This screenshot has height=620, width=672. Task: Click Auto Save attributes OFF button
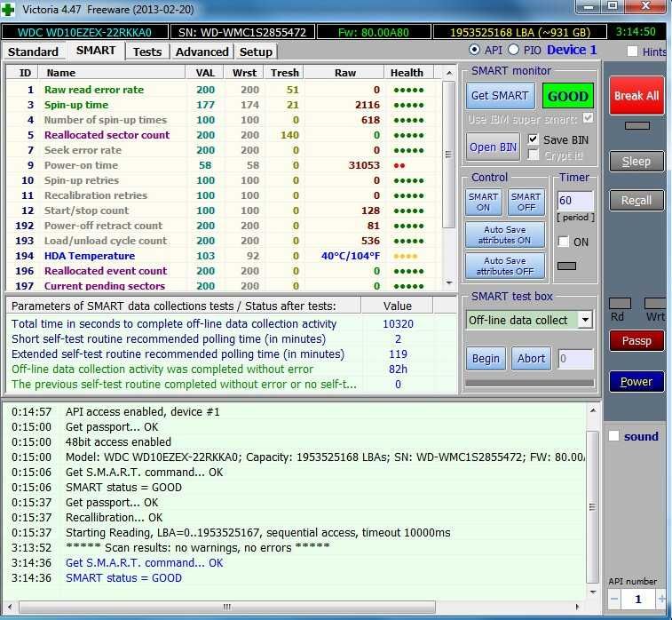(505, 266)
